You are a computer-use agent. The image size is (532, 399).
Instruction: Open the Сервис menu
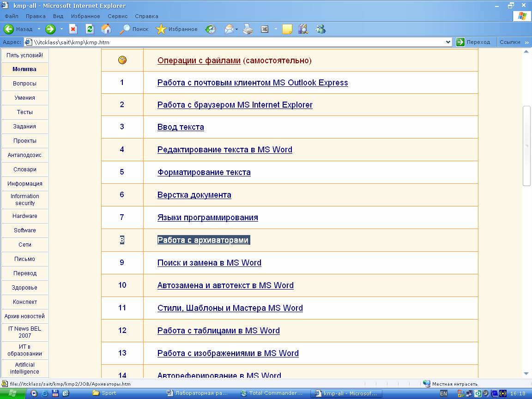coord(117,16)
